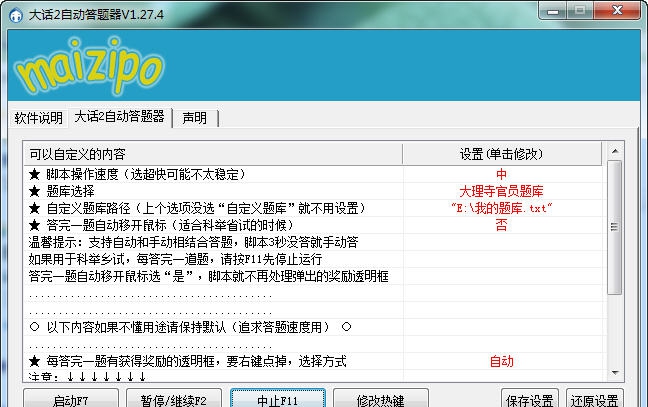648x407 pixels.
Task: Click the list scrollbar down arrow
Action: (x=615, y=373)
